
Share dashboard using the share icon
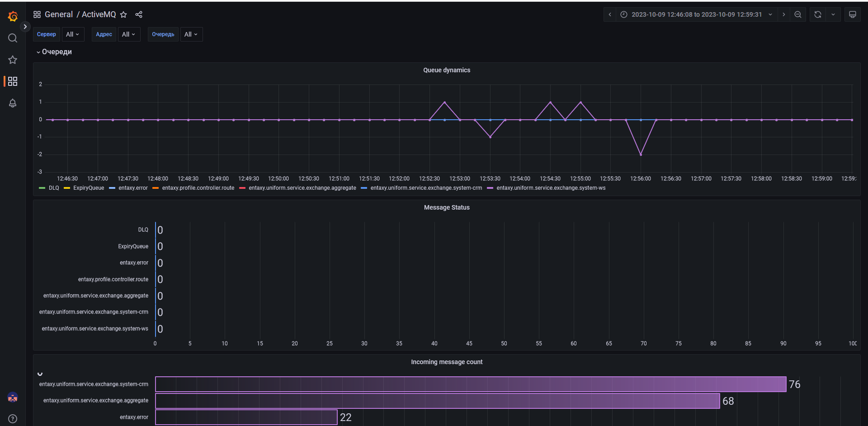[139, 14]
